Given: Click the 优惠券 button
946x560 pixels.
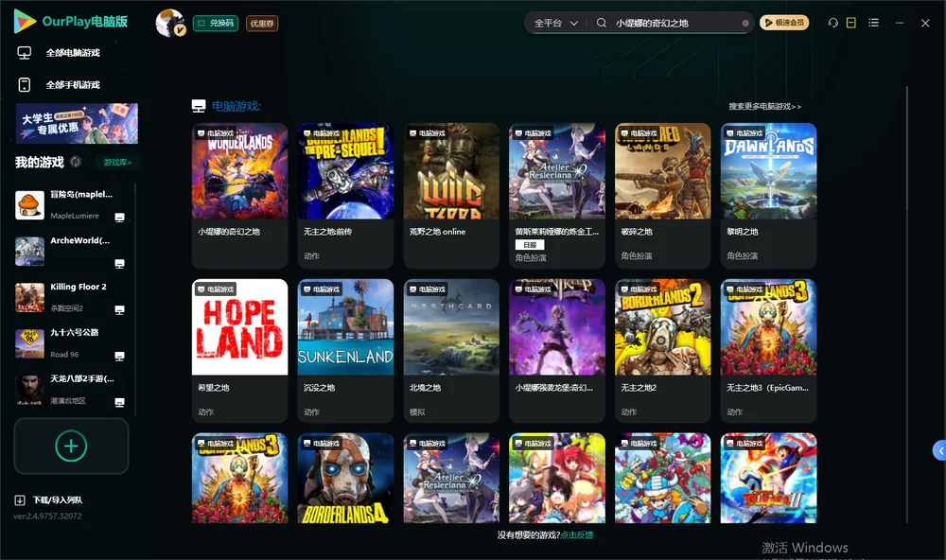Looking at the screenshot, I should [x=262, y=24].
